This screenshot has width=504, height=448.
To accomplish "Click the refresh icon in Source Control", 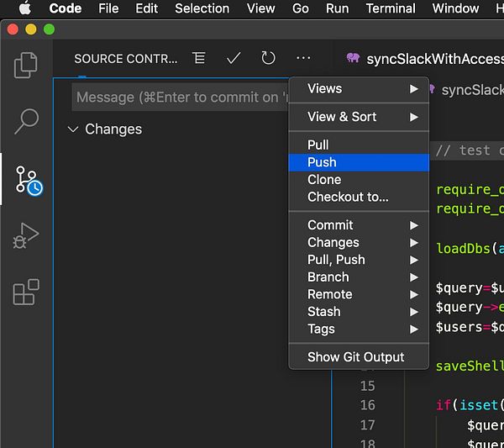I will click(x=268, y=58).
